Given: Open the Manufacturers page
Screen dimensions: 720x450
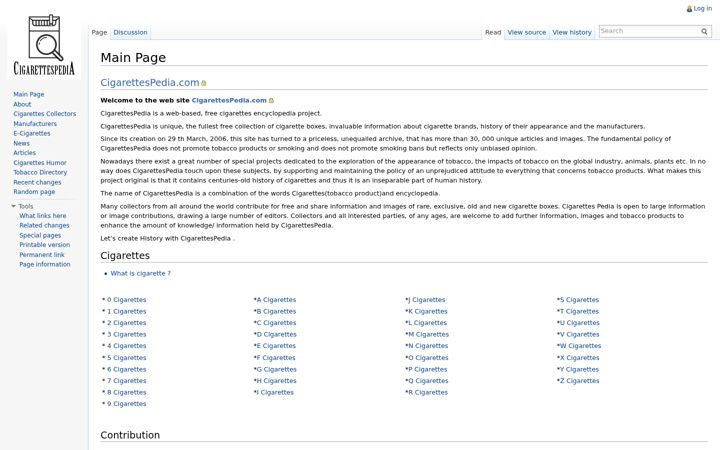Looking at the screenshot, I should [35, 124].
